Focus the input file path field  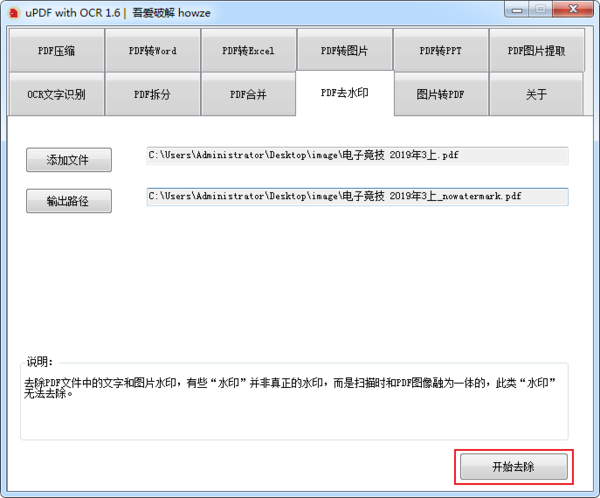coord(357,155)
